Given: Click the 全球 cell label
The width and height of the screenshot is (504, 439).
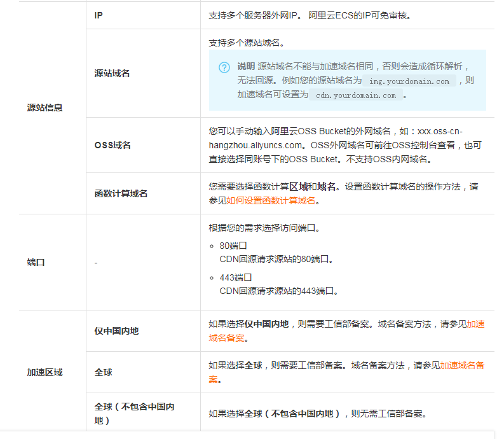Looking at the screenshot, I should [x=103, y=372].
